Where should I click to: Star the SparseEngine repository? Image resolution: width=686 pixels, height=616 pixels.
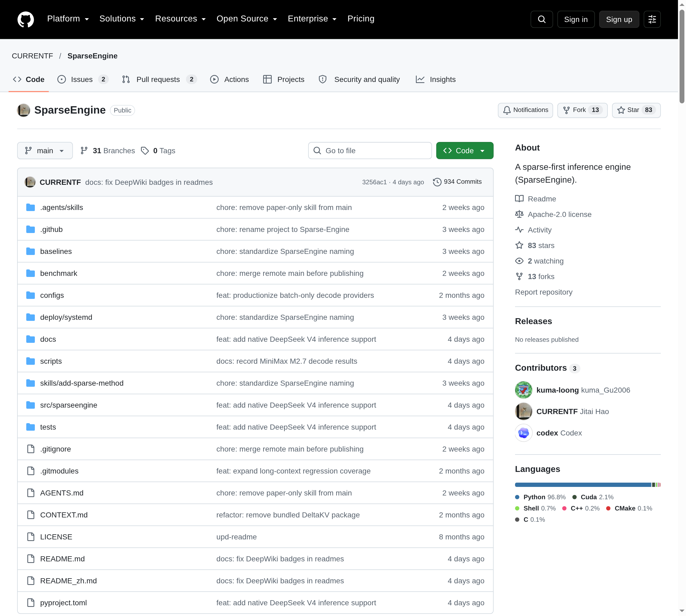point(636,110)
